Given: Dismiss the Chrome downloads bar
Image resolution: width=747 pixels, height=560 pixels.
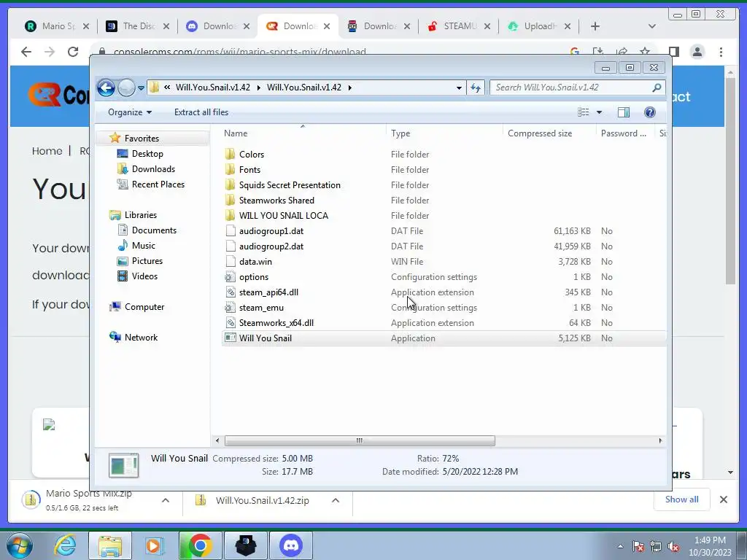Looking at the screenshot, I should [x=724, y=499].
